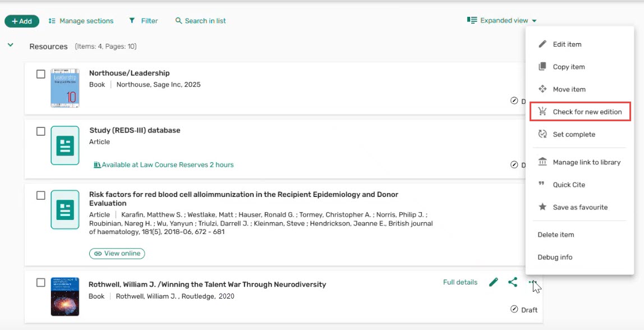Click the Leadership book cover thumbnail
Image resolution: width=644 pixels, height=330 pixels.
(65, 88)
